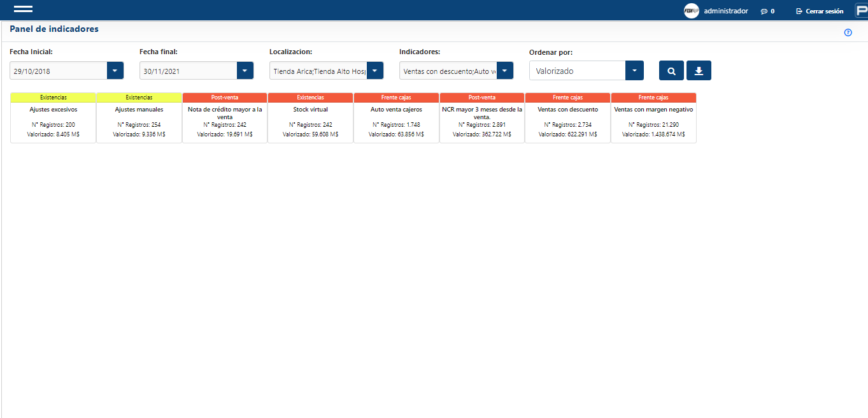The height and width of the screenshot is (418, 868).
Task: Click the Fecha Inicial date input field
Action: click(58, 71)
